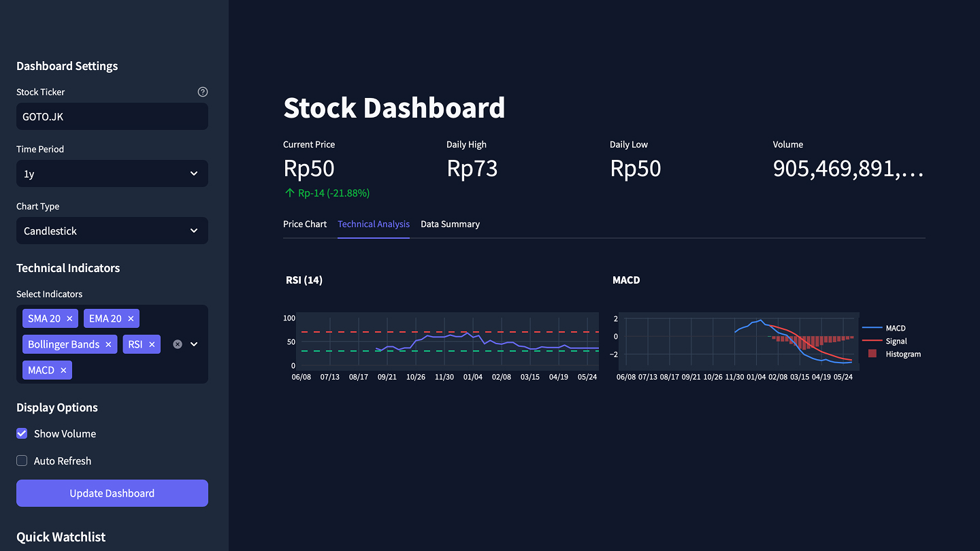Click the Technical Indicators heading
980x551 pixels.
(68, 268)
